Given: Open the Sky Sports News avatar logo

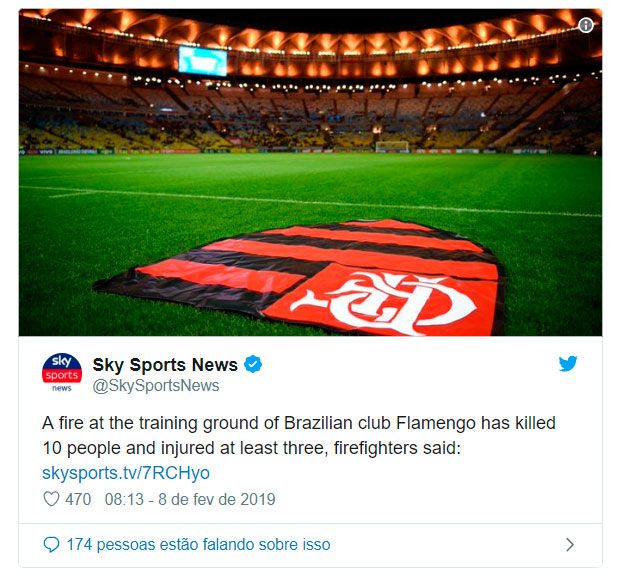Looking at the screenshot, I should coord(62,373).
